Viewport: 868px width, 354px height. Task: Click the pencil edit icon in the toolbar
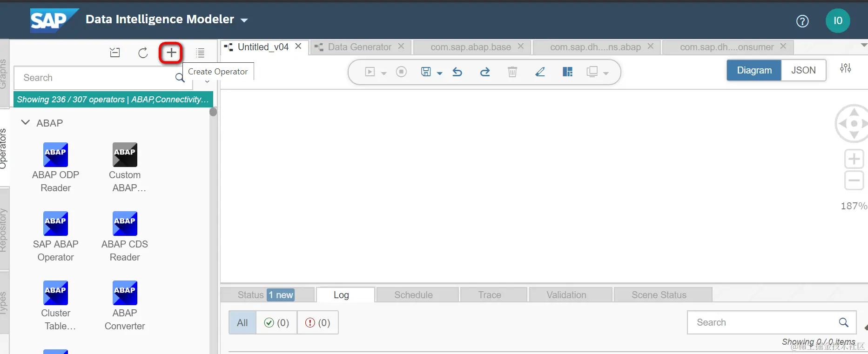pos(540,72)
